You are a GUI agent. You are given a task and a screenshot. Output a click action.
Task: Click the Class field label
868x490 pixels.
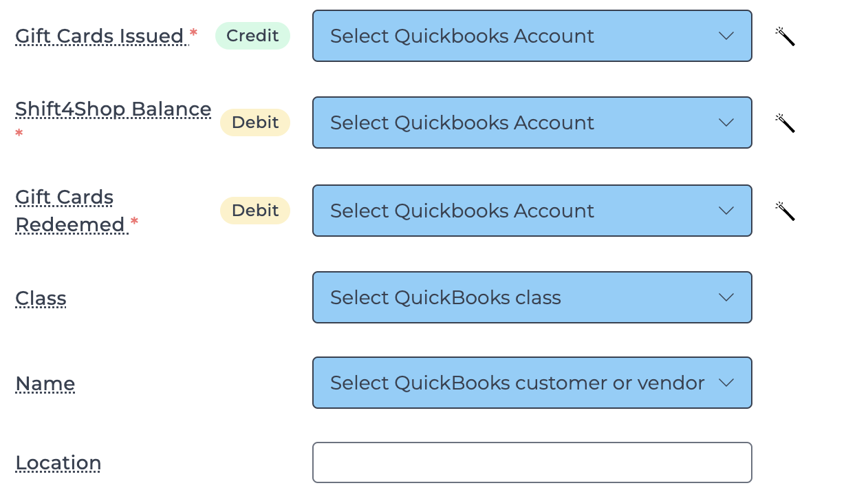point(41,298)
